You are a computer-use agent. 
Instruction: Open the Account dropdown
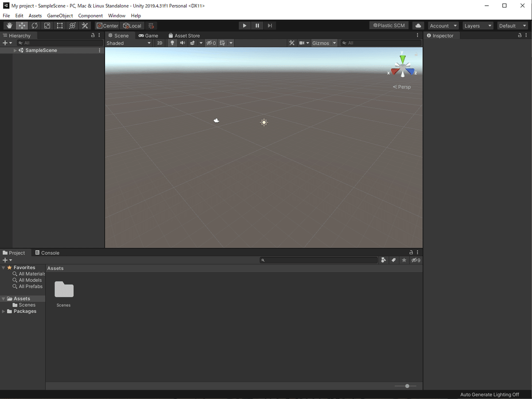[443, 26]
